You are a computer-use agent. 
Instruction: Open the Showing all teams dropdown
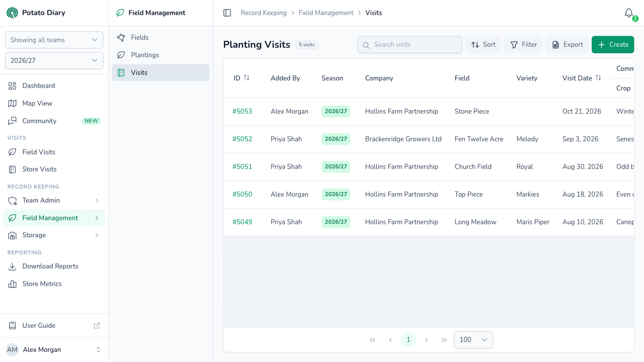click(54, 40)
